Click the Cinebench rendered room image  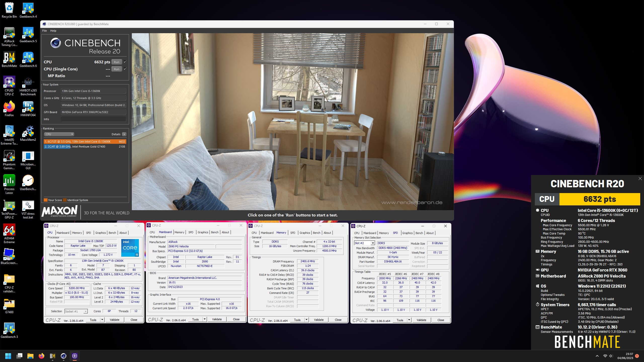[x=293, y=121]
